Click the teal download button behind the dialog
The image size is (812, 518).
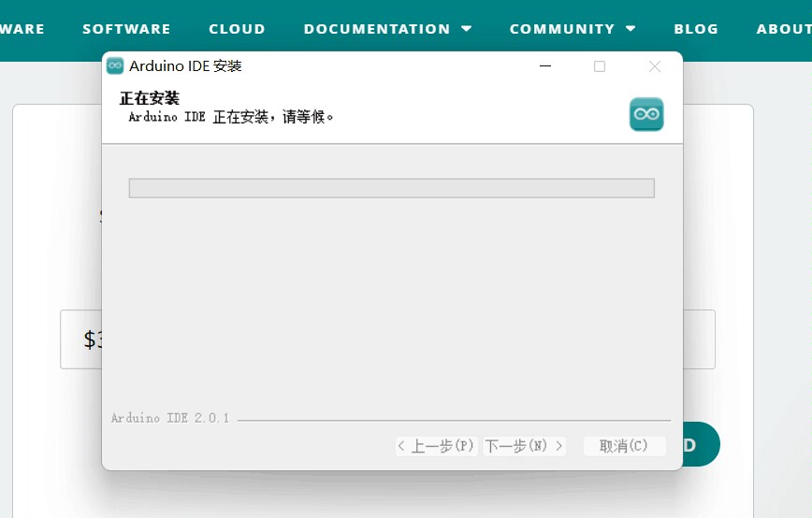pos(701,444)
